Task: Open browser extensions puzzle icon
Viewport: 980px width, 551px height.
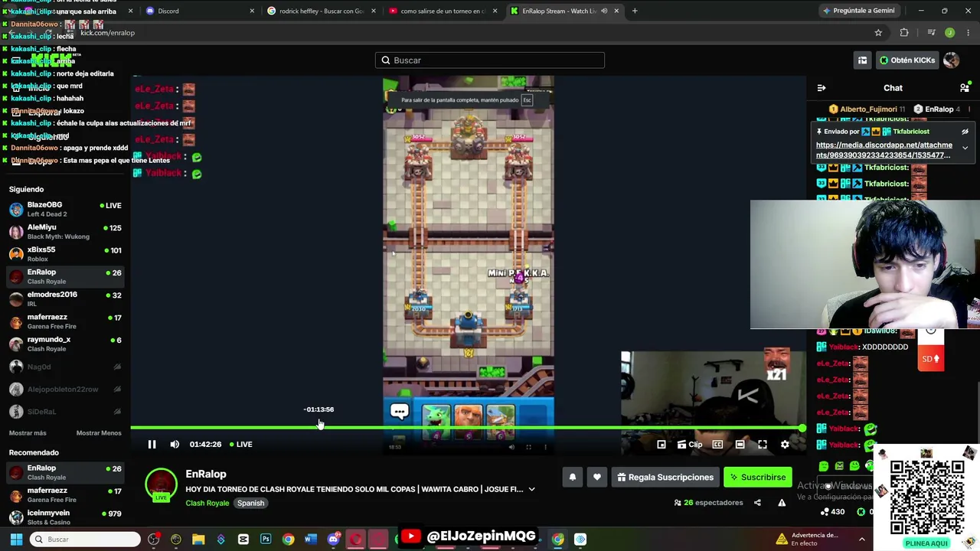Action: tap(904, 33)
